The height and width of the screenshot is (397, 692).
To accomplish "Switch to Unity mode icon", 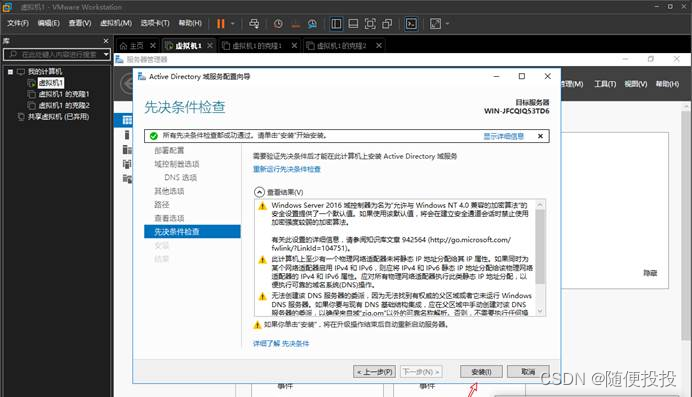I will point(387,24).
